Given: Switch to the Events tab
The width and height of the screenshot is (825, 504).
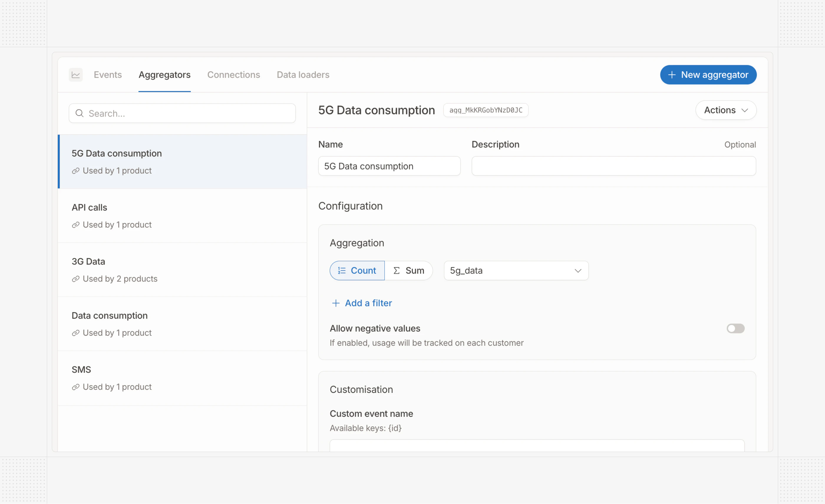Looking at the screenshot, I should [108, 75].
